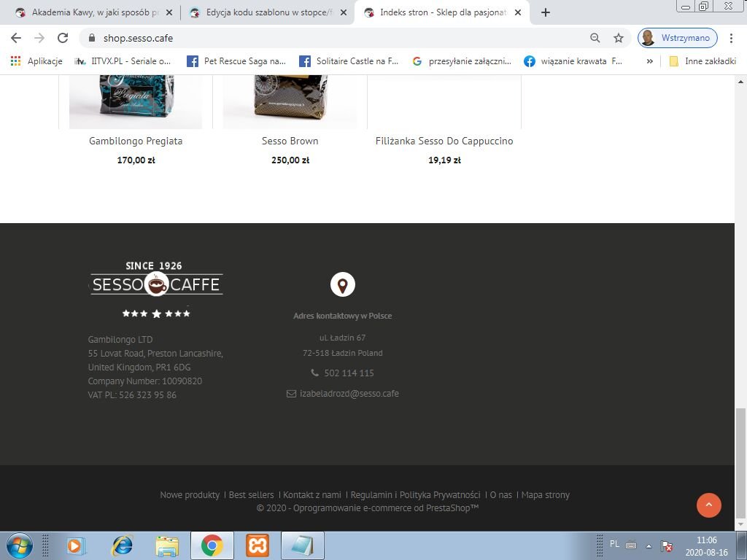Image resolution: width=747 pixels, height=560 pixels.
Task: Click price 250,00 zł under Sesso Brown
Action: pyautogui.click(x=290, y=160)
